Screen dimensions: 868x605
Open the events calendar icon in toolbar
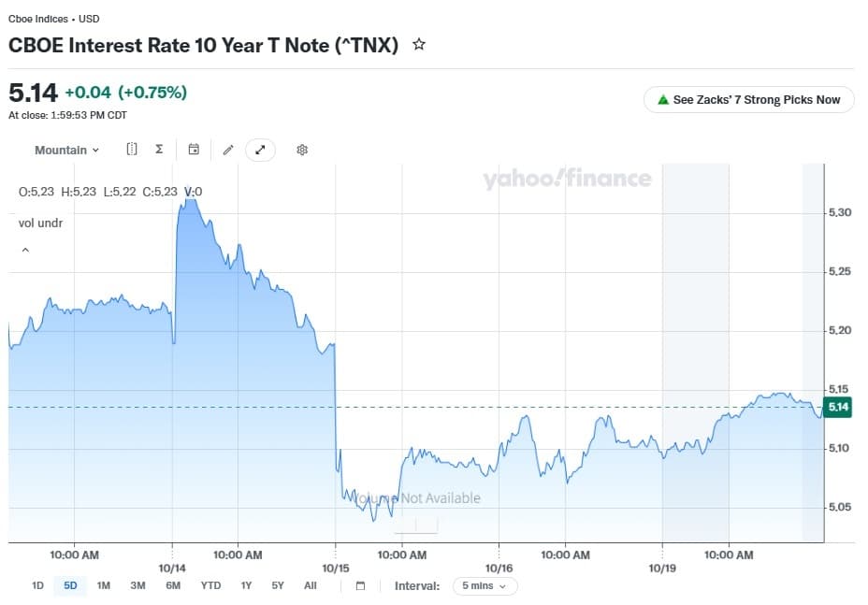pos(194,149)
